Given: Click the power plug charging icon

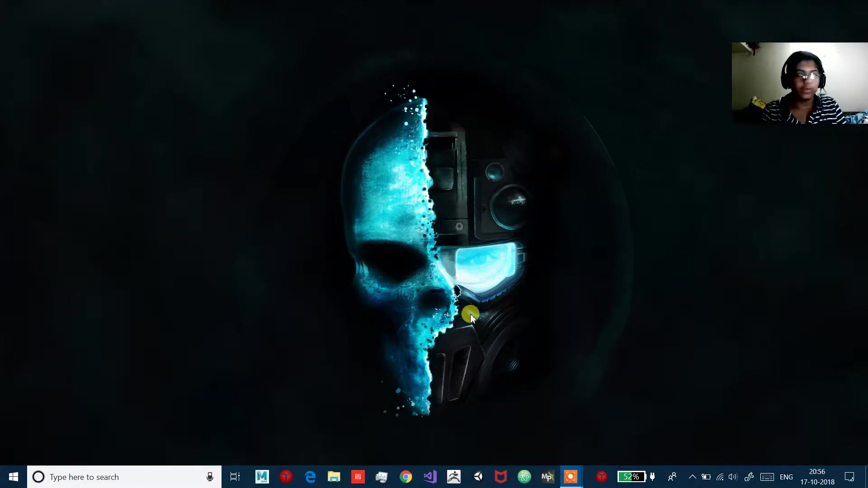Looking at the screenshot, I should click(652, 477).
